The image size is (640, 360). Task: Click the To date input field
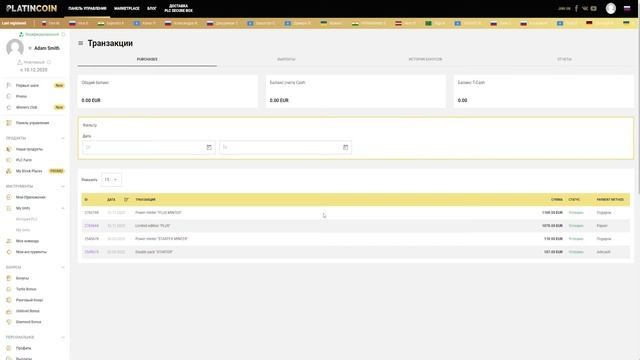pos(285,147)
